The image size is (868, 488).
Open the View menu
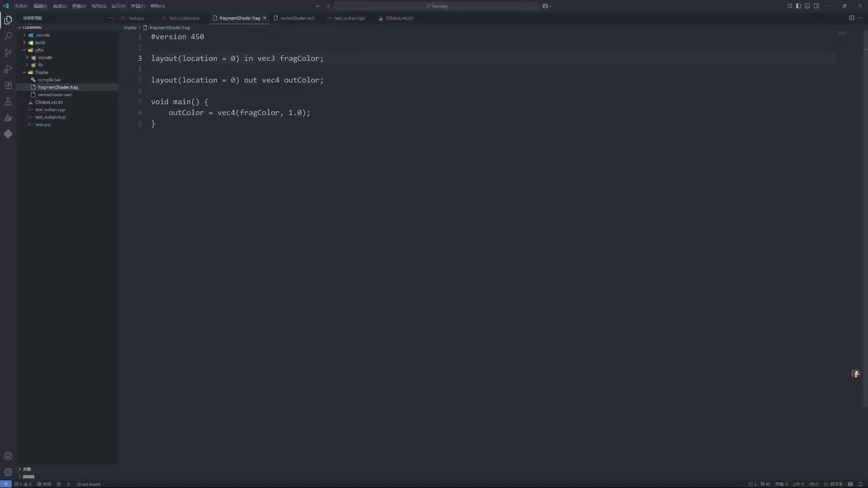click(x=79, y=6)
